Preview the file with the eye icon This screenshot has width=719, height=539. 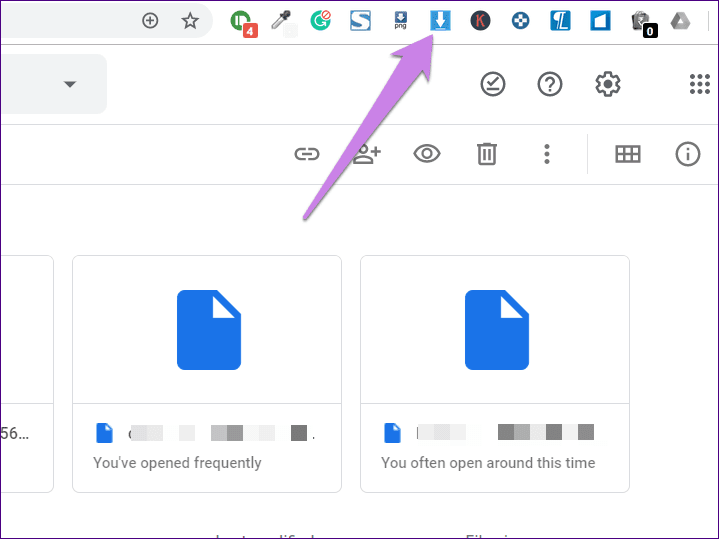click(x=427, y=154)
